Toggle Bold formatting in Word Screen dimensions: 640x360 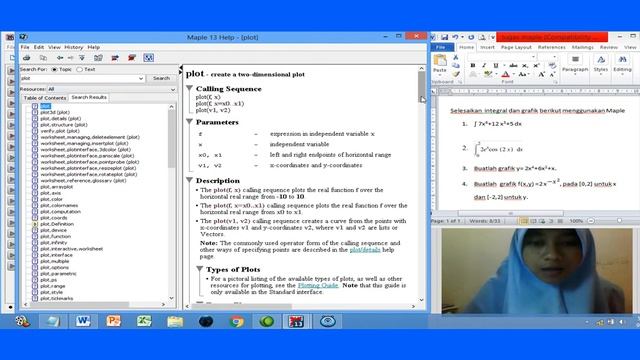(x=473, y=65)
